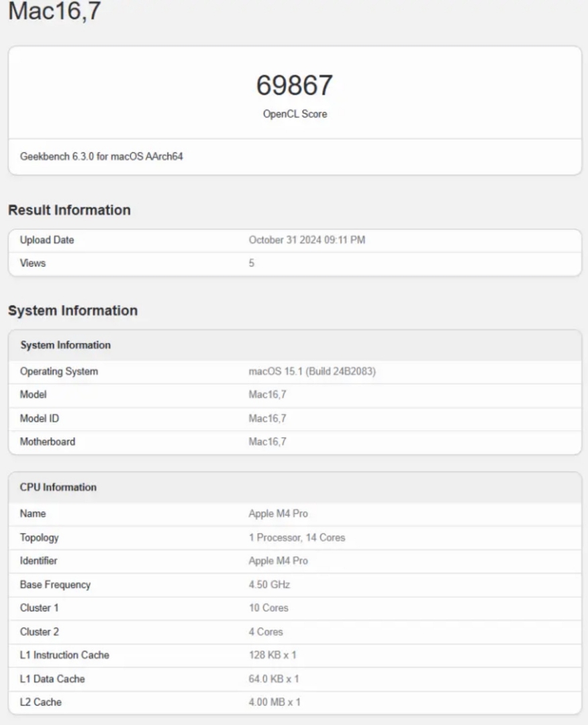The image size is (588, 725).
Task: Select the 4.50 GHz value
Action: coord(270,585)
